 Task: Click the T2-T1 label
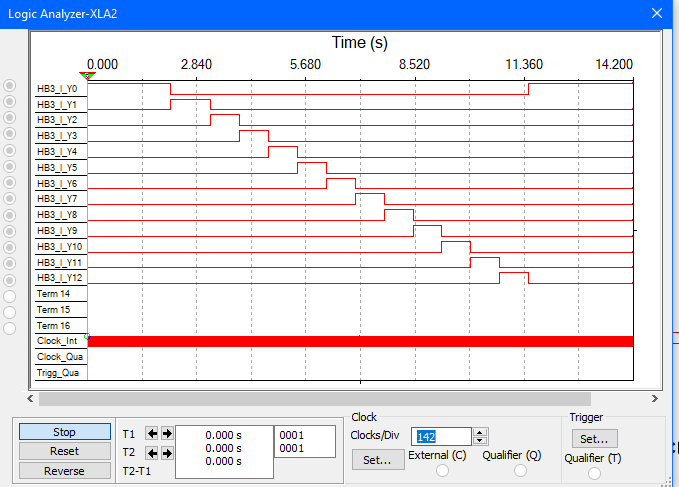(137, 471)
